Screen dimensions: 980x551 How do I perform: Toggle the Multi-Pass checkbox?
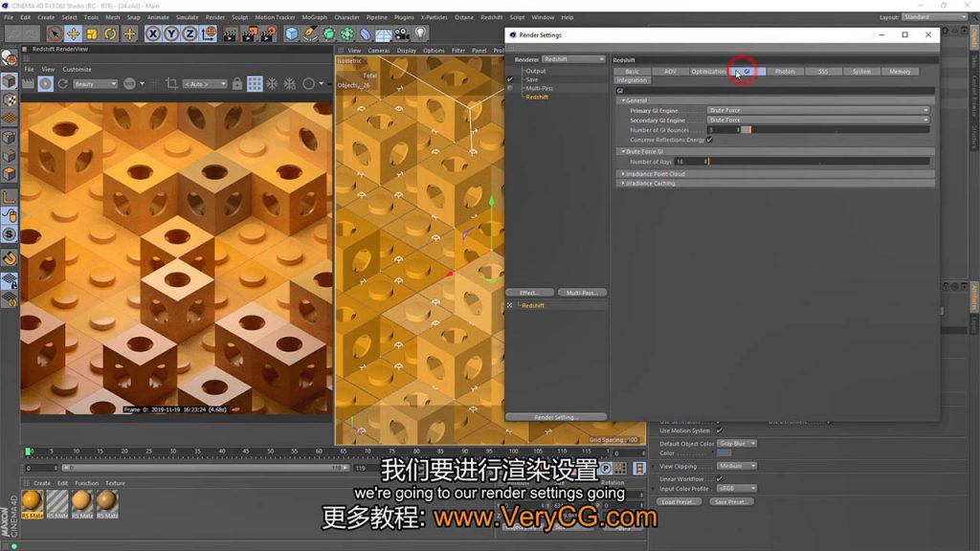(510, 88)
